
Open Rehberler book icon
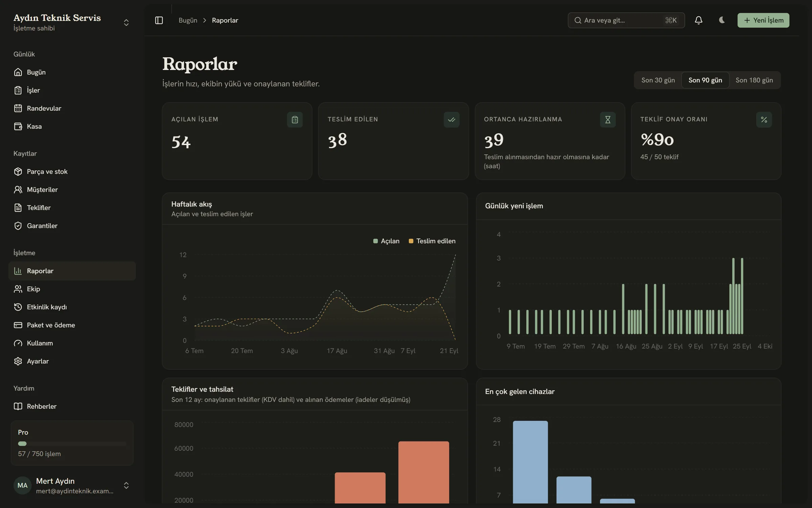pyautogui.click(x=18, y=406)
